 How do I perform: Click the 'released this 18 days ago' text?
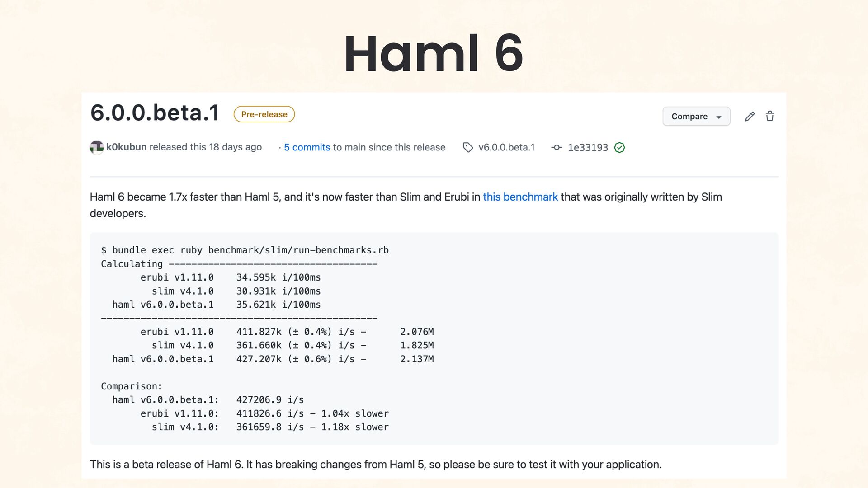point(206,147)
